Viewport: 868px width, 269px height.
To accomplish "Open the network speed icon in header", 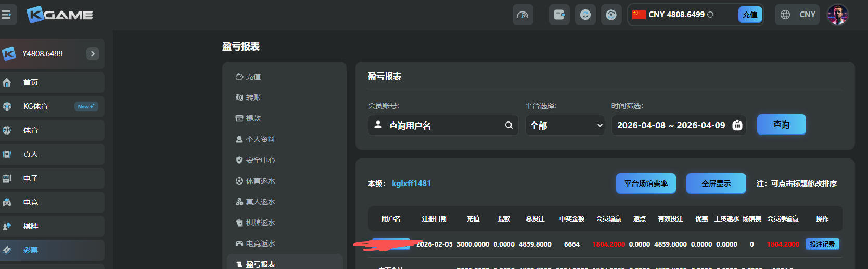I will (522, 15).
